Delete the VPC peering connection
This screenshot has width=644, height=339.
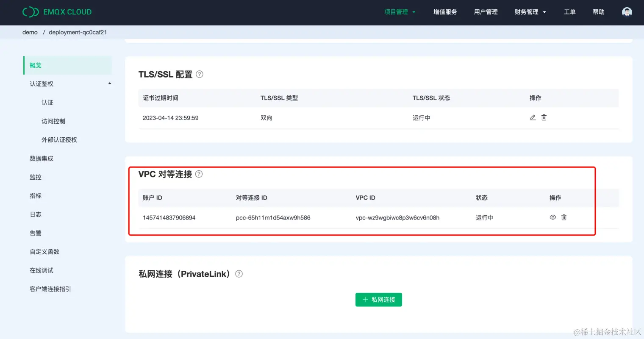click(563, 217)
